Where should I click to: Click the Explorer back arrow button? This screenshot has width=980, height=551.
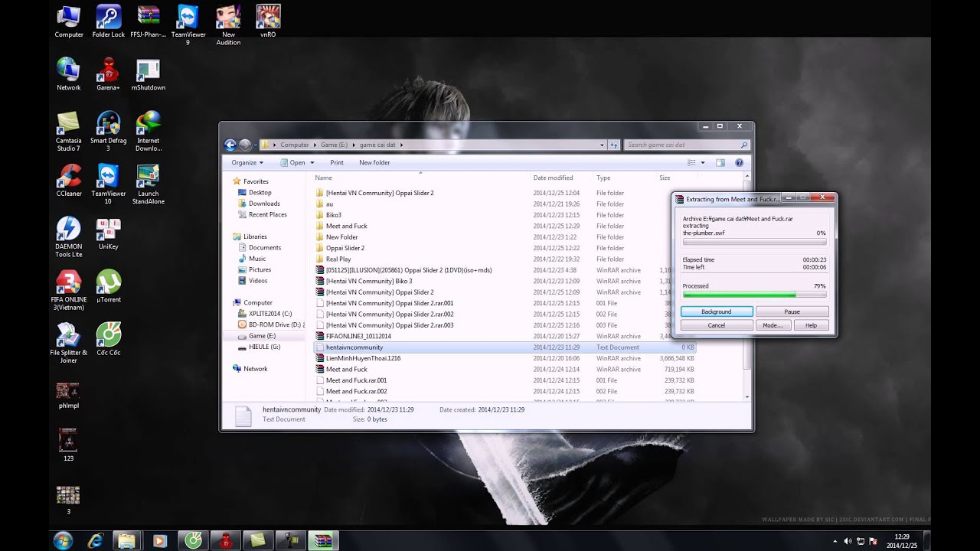click(x=230, y=145)
